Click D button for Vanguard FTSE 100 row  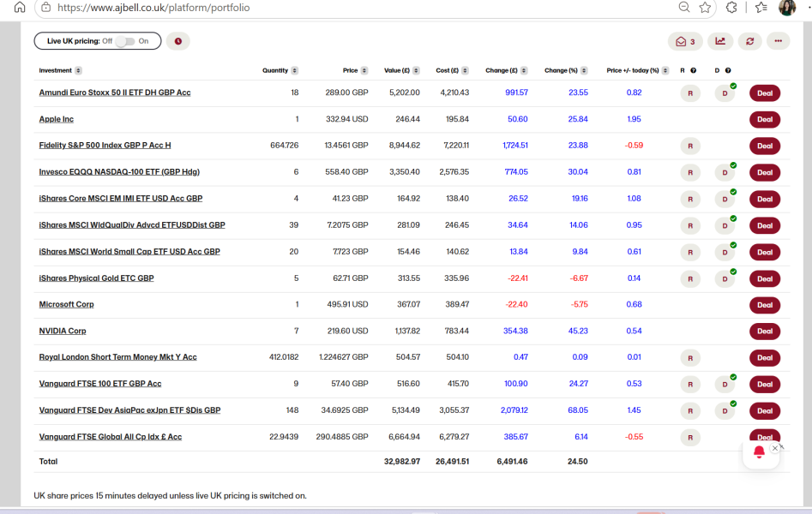pos(725,385)
